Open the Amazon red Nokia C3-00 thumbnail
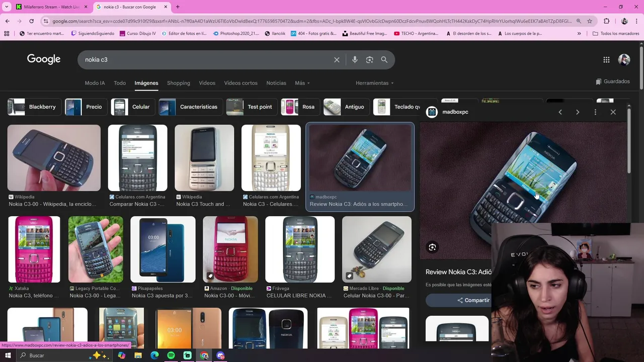Viewport: 644px width, 362px height. [x=230, y=249]
